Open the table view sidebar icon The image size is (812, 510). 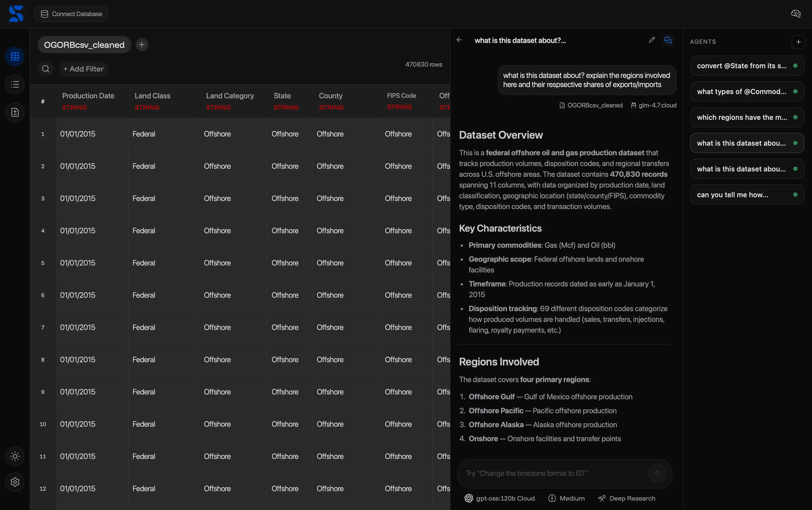pyautogui.click(x=15, y=56)
